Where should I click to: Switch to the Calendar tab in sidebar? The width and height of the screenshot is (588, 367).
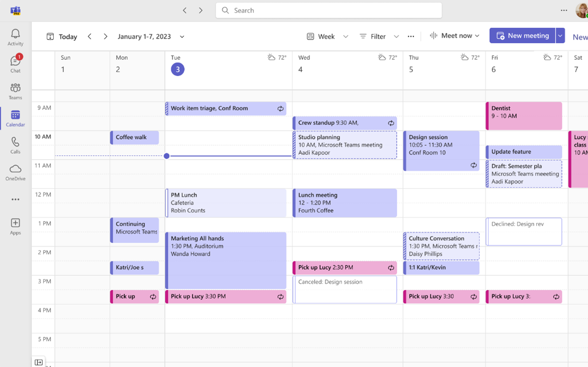(x=15, y=118)
